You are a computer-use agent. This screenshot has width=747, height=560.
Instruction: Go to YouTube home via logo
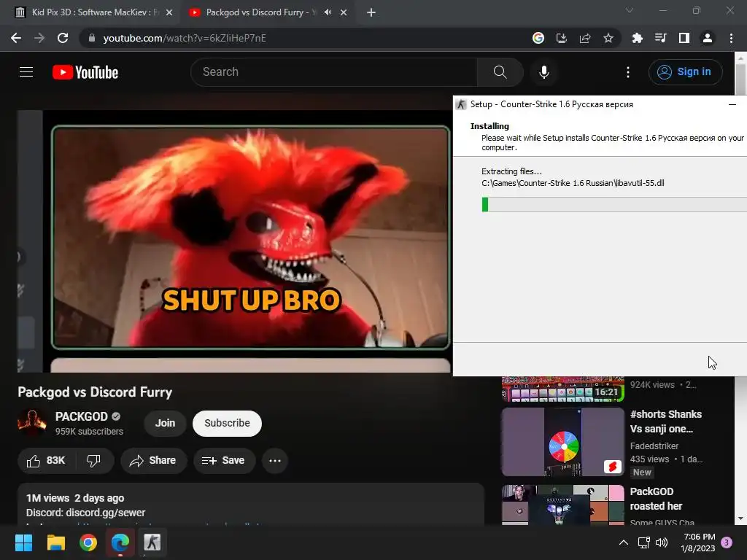tap(85, 72)
